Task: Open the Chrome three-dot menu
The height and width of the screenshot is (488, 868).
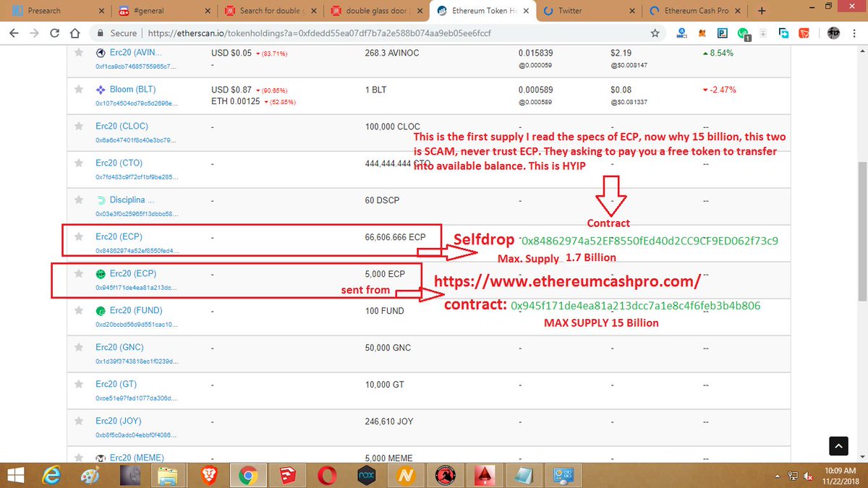Action: pos(856,33)
